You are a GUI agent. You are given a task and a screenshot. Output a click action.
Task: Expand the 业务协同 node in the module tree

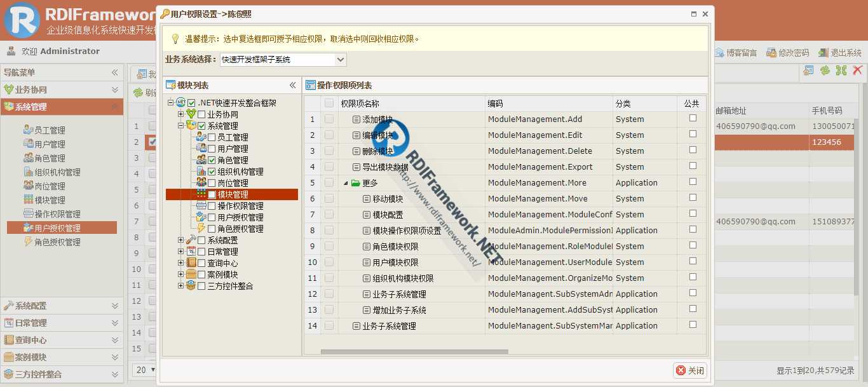[180, 114]
